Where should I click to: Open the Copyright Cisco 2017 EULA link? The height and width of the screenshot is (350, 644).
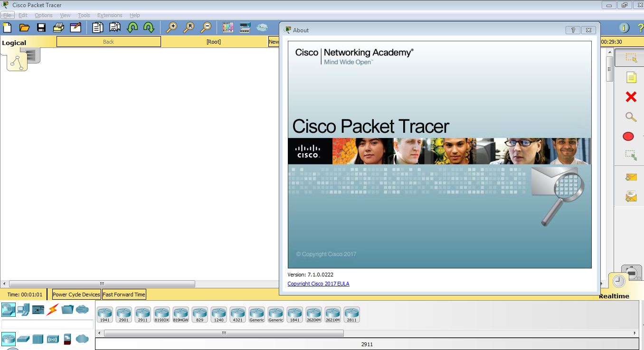coord(318,284)
